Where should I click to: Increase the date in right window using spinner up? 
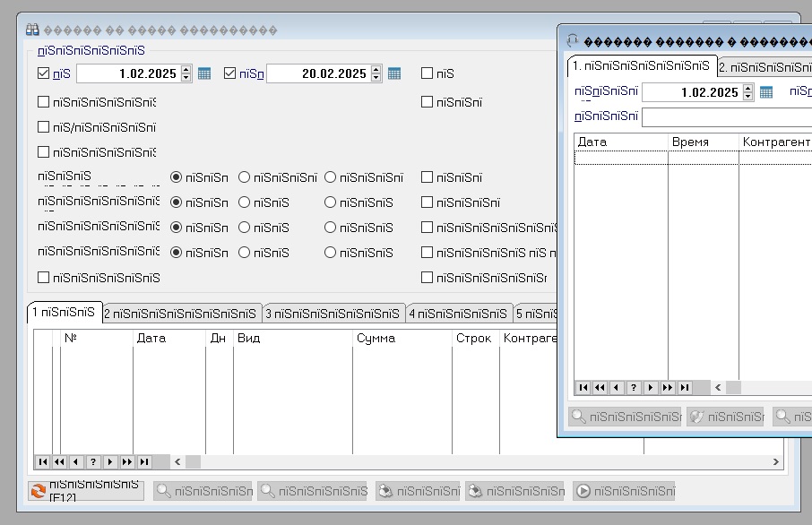(748, 88)
